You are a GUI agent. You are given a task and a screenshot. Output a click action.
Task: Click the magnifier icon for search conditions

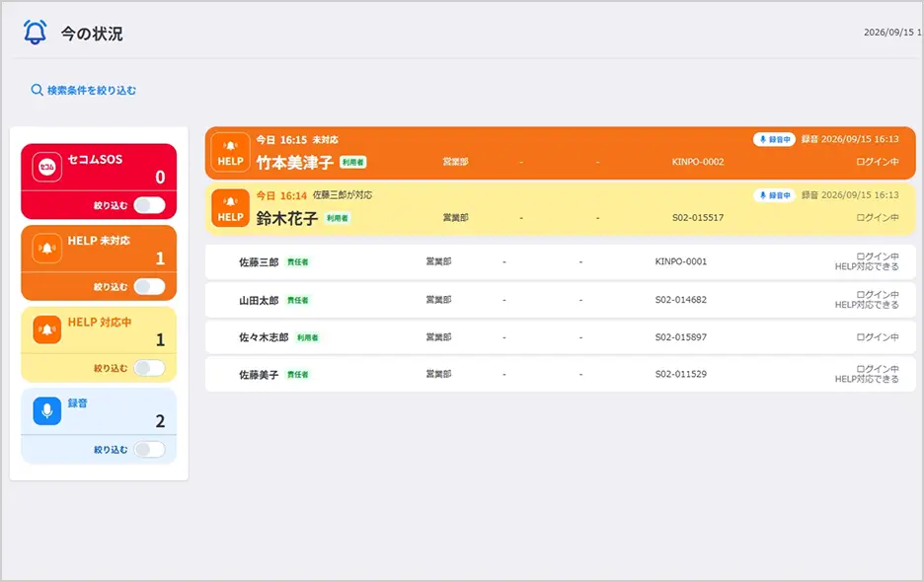point(37,90)
